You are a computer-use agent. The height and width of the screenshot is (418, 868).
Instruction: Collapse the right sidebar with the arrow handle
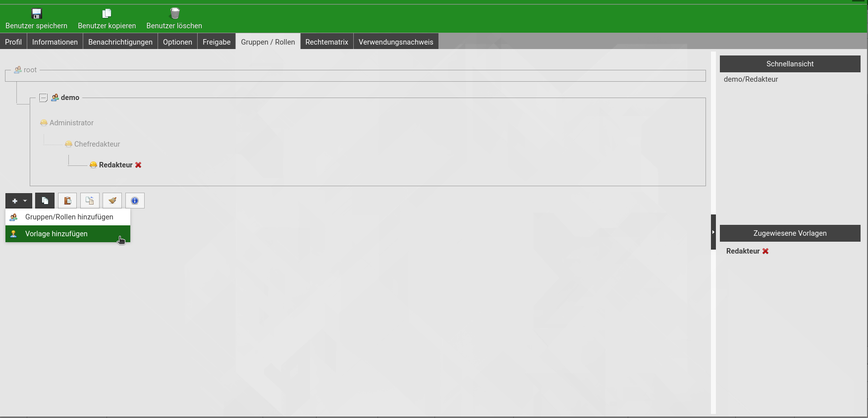point(713,232)
